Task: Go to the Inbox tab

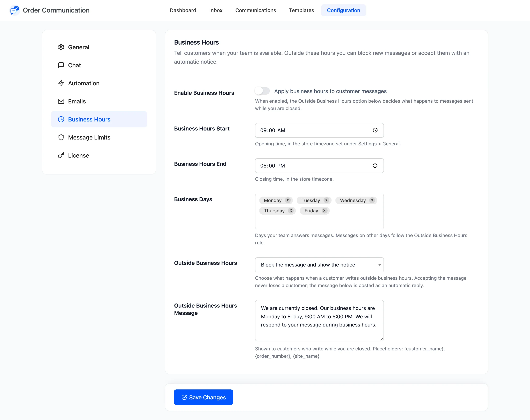Action: click(x=216, y=10)
